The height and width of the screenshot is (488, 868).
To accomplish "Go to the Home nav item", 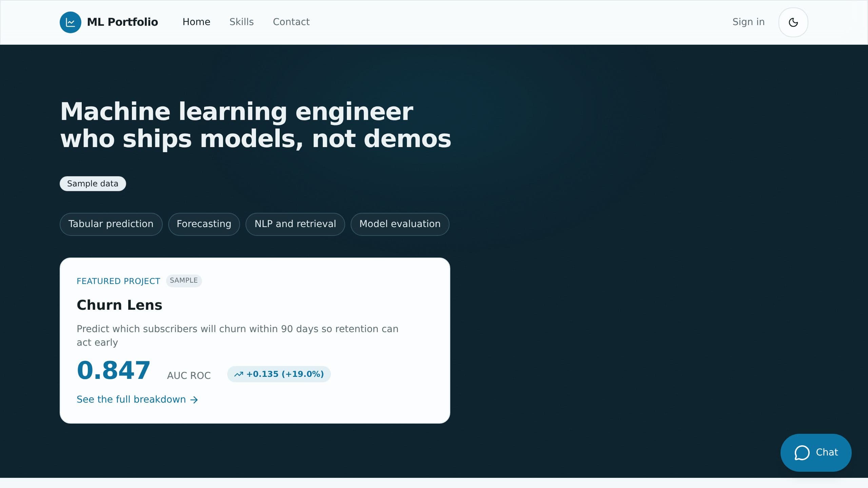I will tap(196, 22).
